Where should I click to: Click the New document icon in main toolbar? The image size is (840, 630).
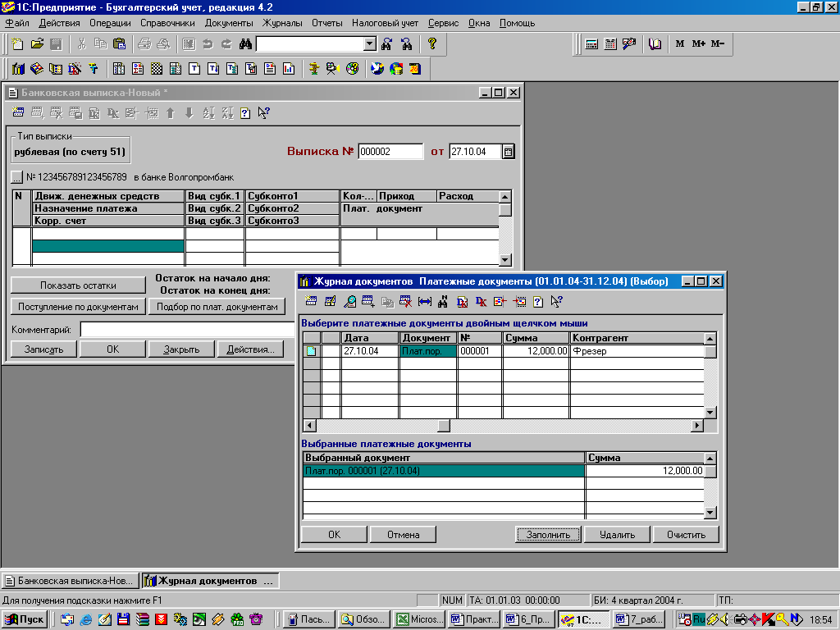coord(18,44)
